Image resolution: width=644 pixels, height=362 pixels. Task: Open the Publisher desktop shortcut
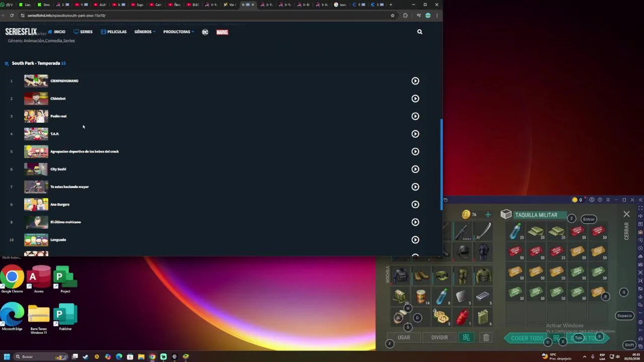pos(65,317)
